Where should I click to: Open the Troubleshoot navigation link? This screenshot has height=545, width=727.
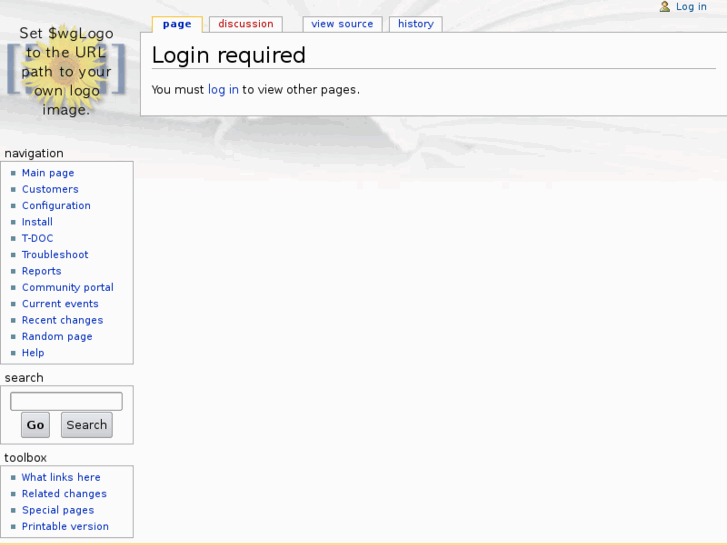pos(55,255)
